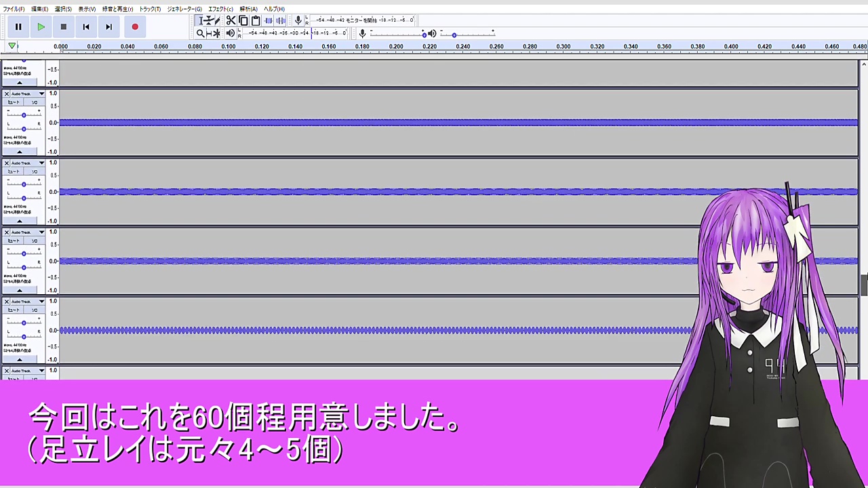Click the Paste clipboard icon
Viewport: 868px width, 488px height.
tap(256, 20)
